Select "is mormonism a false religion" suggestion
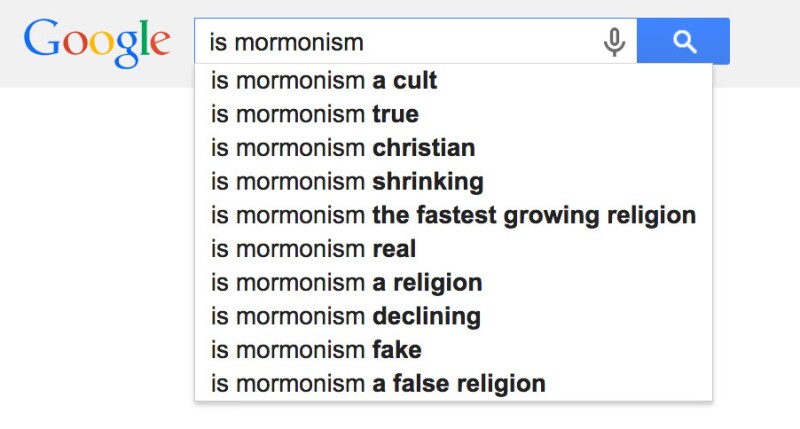 pyautogui.click(x=377, y=383)
